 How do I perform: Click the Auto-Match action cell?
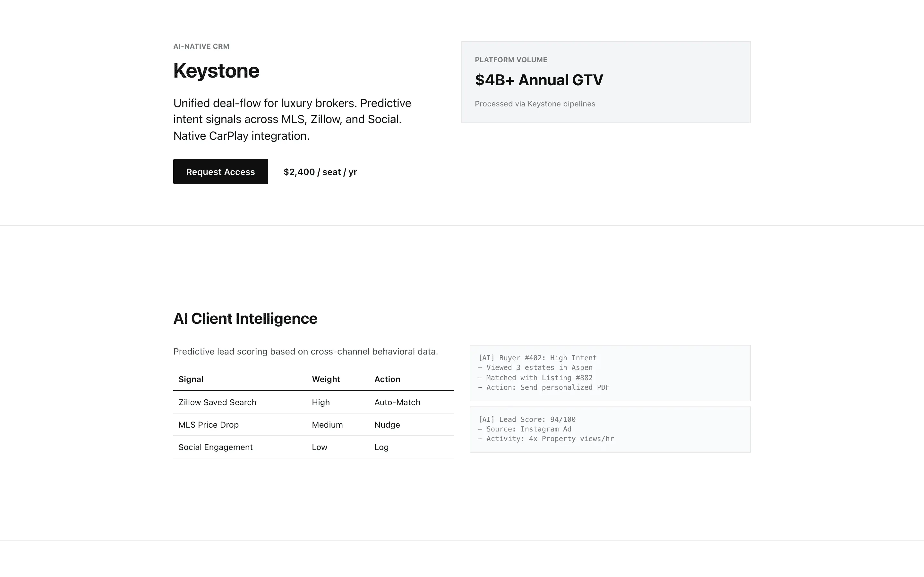point(397,402)
